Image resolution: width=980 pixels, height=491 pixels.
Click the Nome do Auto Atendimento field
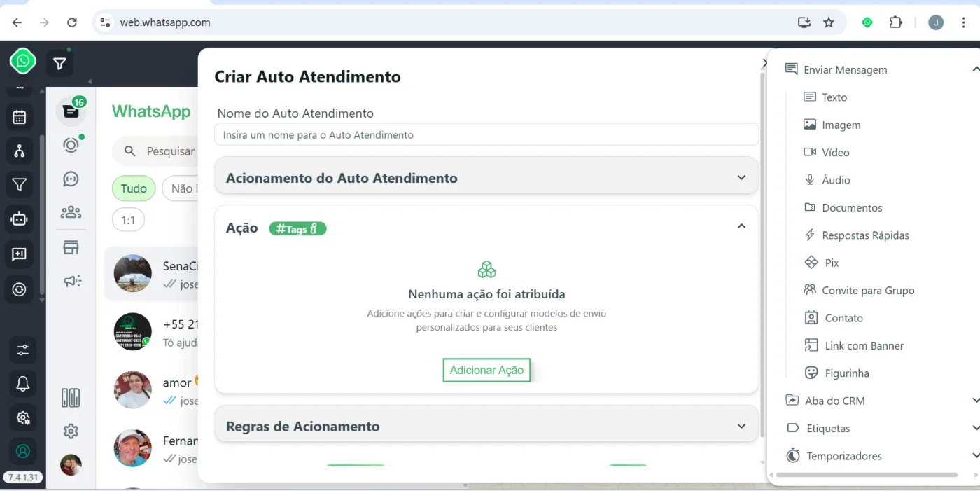(486, 134)
